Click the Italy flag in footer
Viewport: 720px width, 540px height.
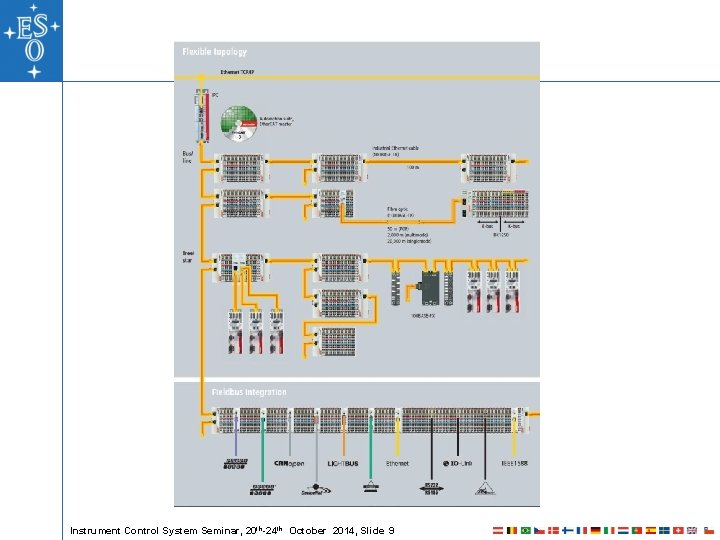(x=609, y=530)
